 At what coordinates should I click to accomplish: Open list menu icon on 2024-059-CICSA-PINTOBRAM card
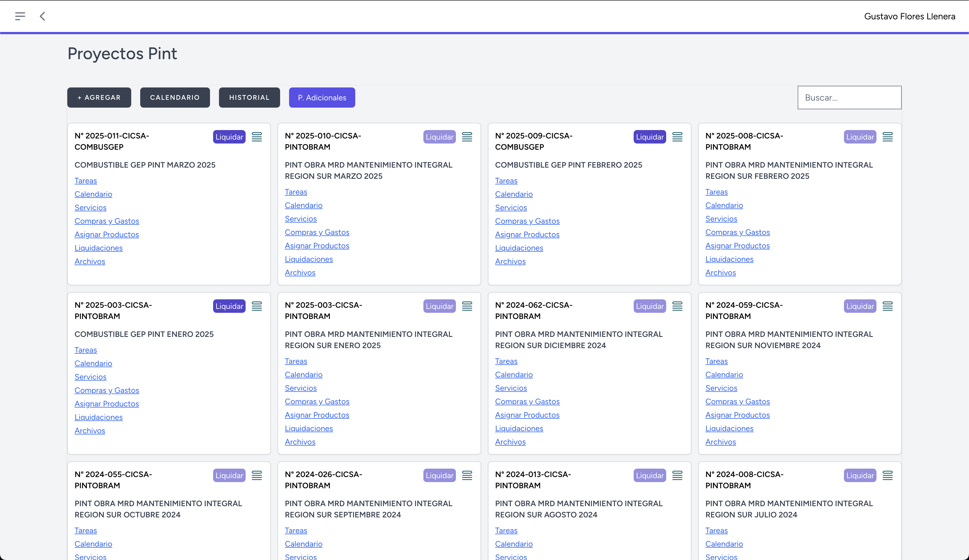[x=887, y=306]
